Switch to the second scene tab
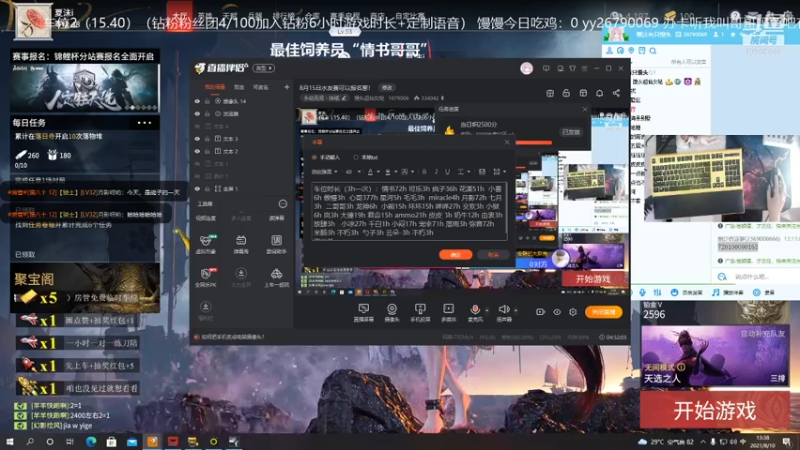Image resolution: width=800 pixels, height=450 pixels. [x=239, y=87]
